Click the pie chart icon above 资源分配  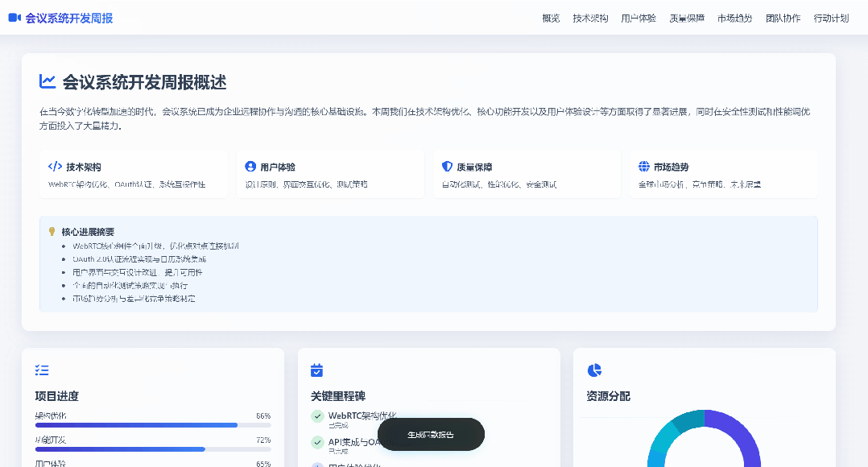594,370
